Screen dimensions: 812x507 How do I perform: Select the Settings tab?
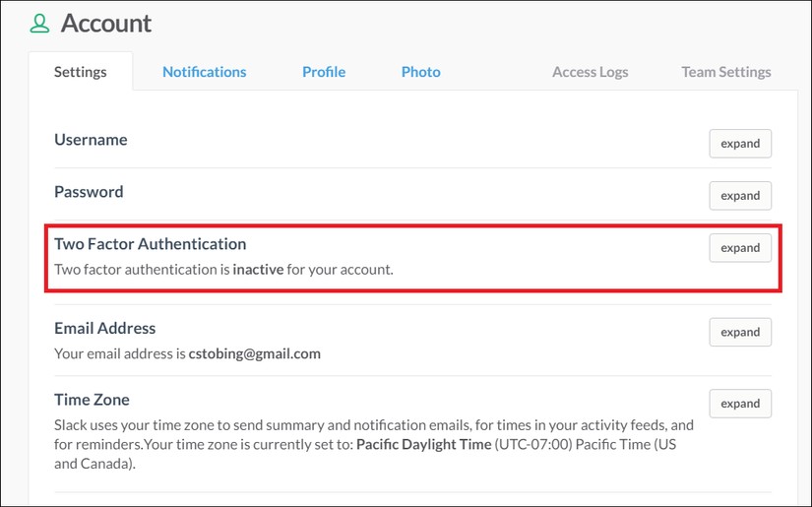[81, 72]
